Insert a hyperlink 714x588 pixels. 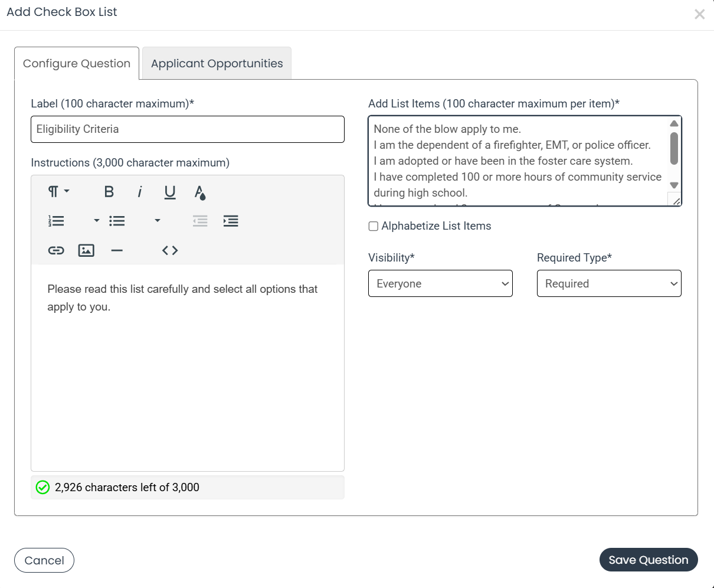56,250
